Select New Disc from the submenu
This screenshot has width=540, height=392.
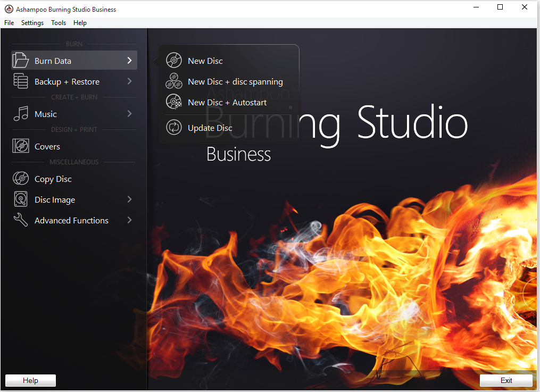pyautogui.click(x=205, y=61)
